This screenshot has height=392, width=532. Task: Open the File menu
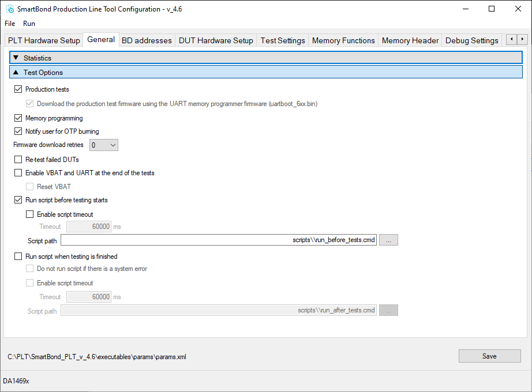tap(10, 24)
